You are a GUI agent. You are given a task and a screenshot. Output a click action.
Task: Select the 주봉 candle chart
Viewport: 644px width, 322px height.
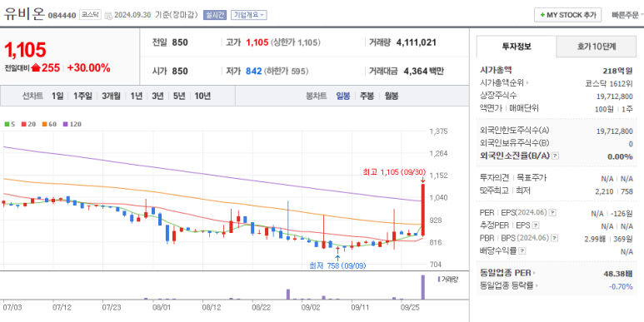click(367, 96)
